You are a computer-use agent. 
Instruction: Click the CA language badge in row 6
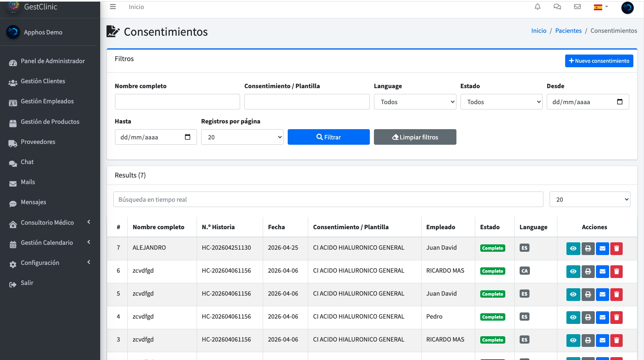[x=525, y=271]
